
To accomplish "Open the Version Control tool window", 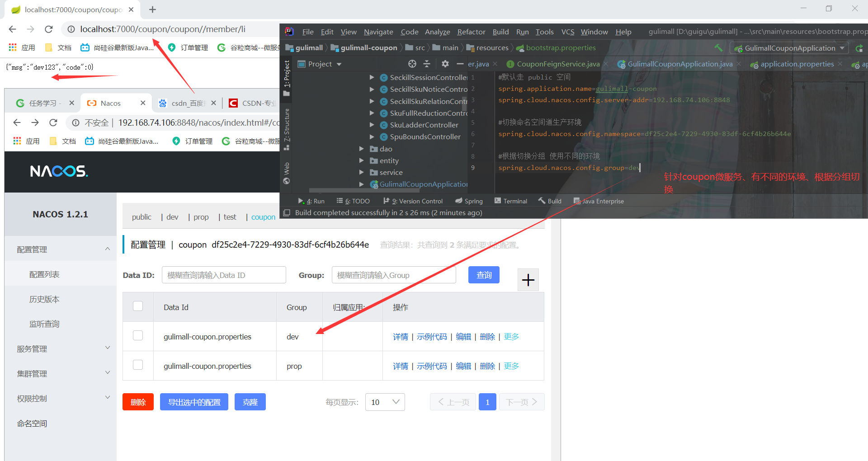I will (413, 201).
